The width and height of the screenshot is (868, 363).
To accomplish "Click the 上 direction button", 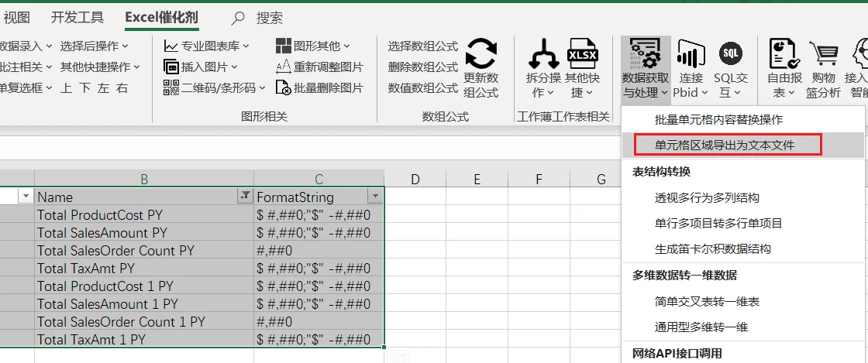I will coord(67,88).
